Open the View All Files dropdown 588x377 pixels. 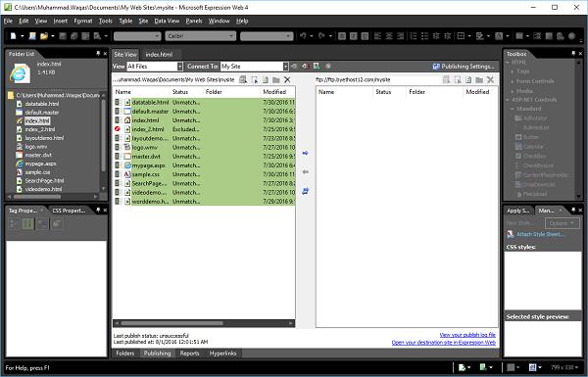180,67
